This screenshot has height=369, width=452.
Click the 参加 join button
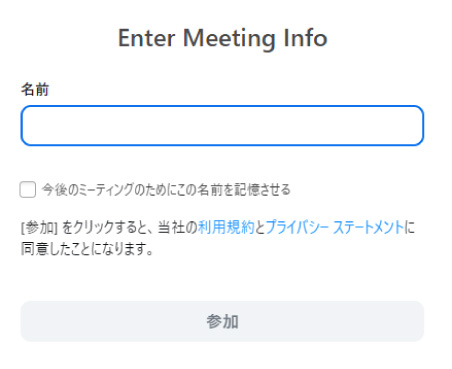tap(222, 321)
